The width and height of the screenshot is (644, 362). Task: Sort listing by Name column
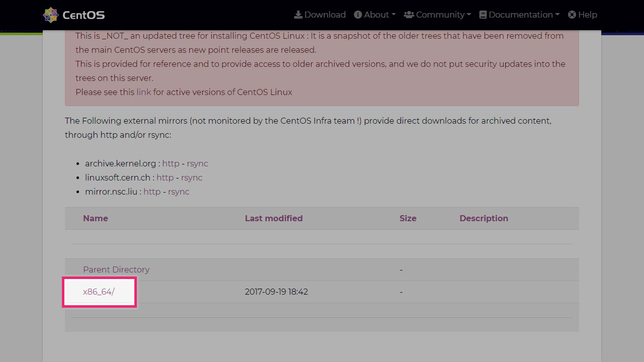click(96, 218)
